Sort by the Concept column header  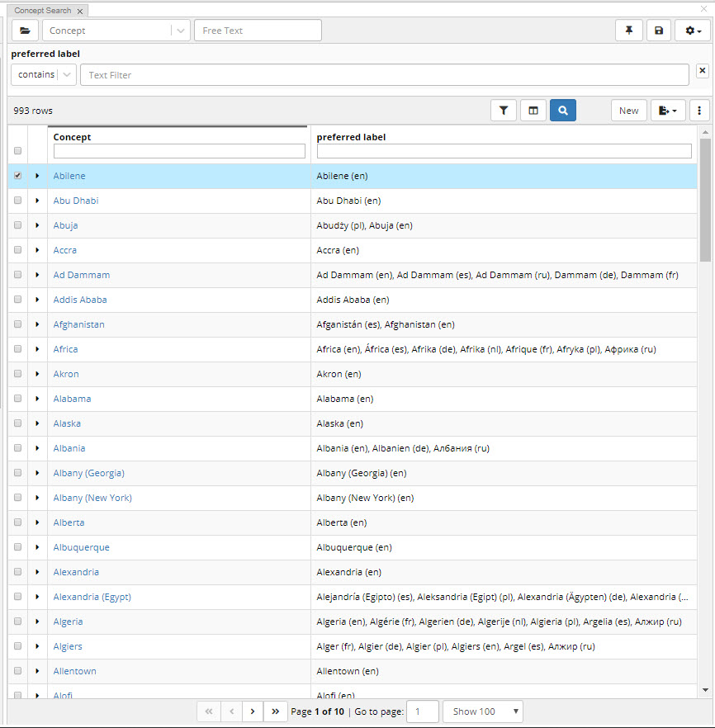[x=72, y=137]
